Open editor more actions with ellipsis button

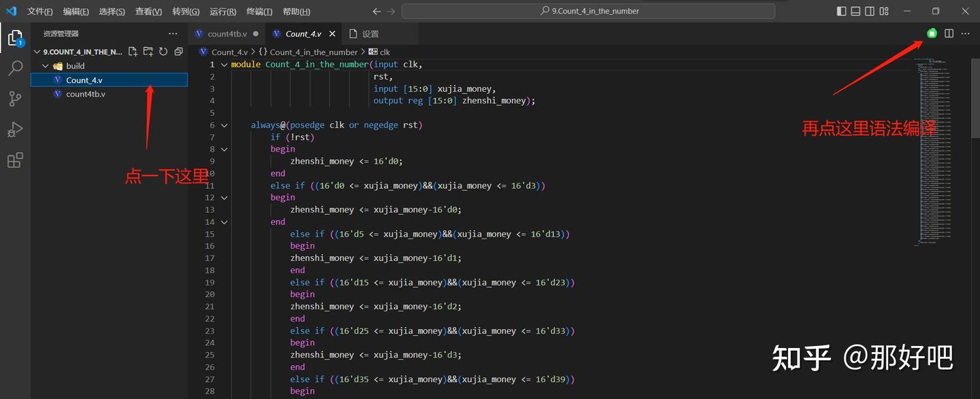(965, 33)
